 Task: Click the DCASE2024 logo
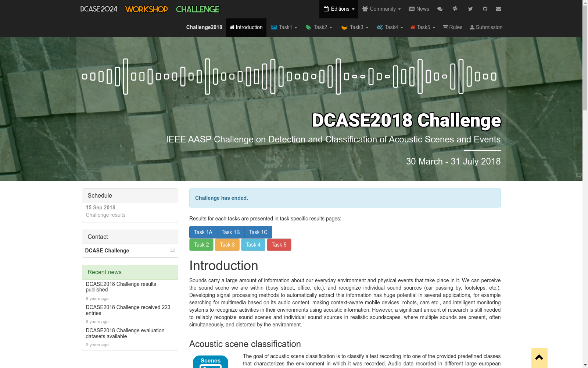pos(98,9)
